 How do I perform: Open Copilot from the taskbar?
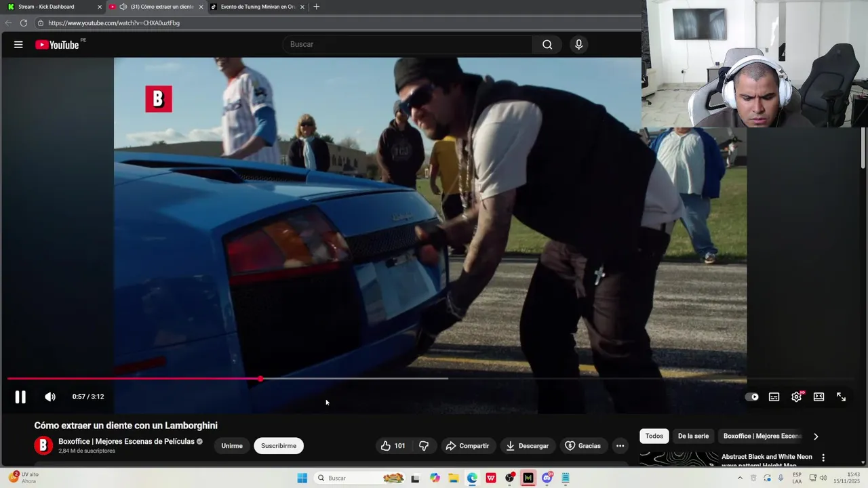click(435, 479)
